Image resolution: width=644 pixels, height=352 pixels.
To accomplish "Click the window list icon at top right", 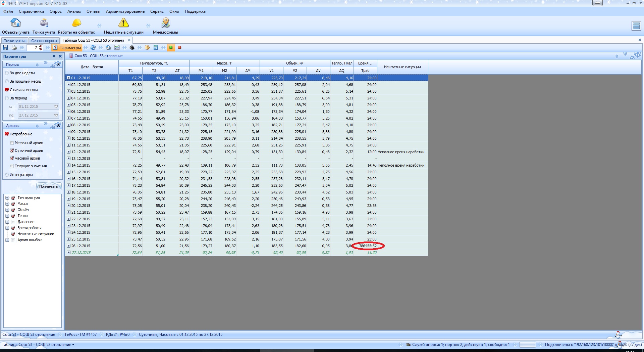I will (636, 26).
